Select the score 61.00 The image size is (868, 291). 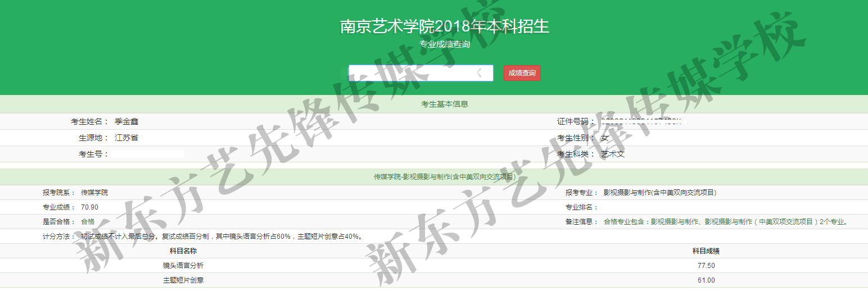(x=706, y=280)
